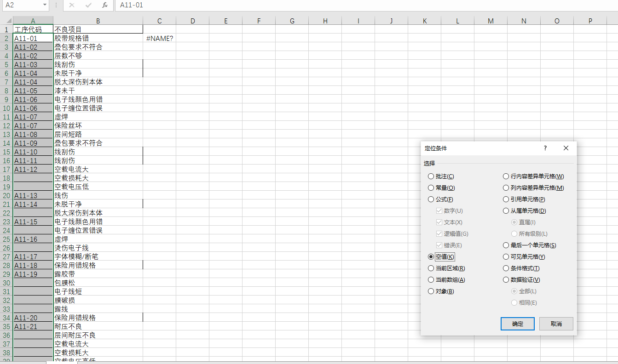
Task: Select column P header
Action: click(590, 21)
